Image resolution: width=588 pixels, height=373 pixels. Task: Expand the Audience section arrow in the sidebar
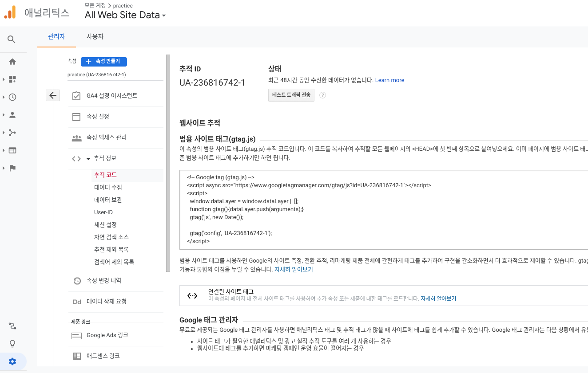click(x=4, y=115)
